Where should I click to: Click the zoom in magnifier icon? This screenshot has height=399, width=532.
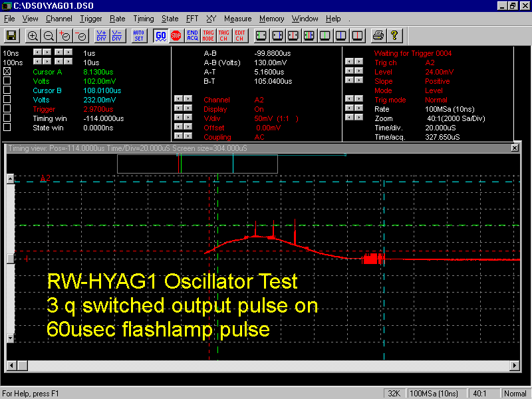pos(33,35)
